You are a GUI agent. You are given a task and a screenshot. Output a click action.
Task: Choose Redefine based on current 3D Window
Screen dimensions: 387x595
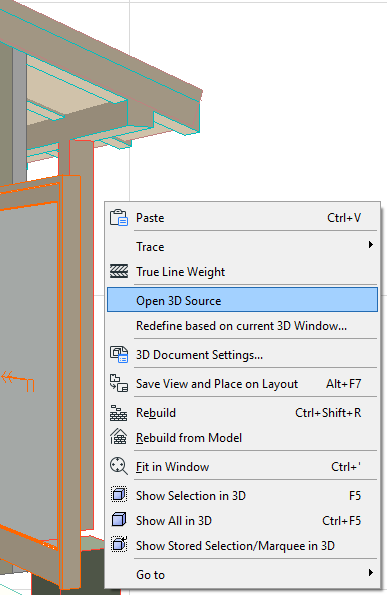coord(242,326)
